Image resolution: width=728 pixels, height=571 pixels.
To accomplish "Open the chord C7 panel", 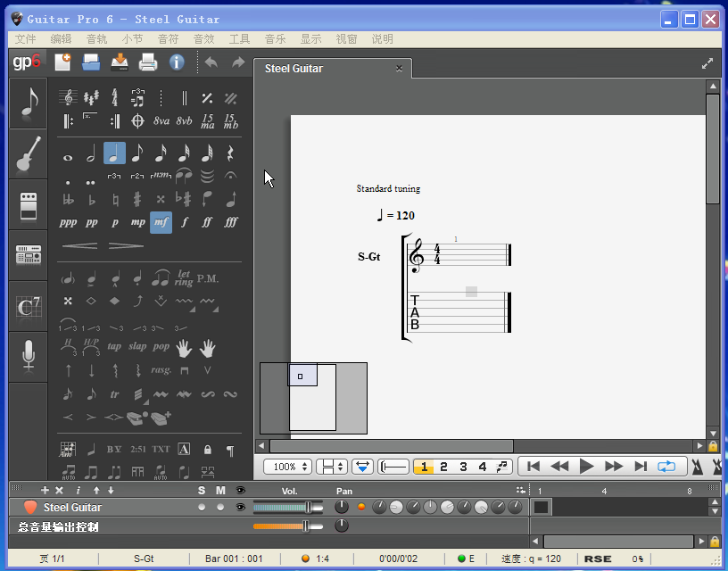I will (x=29, y=306).
